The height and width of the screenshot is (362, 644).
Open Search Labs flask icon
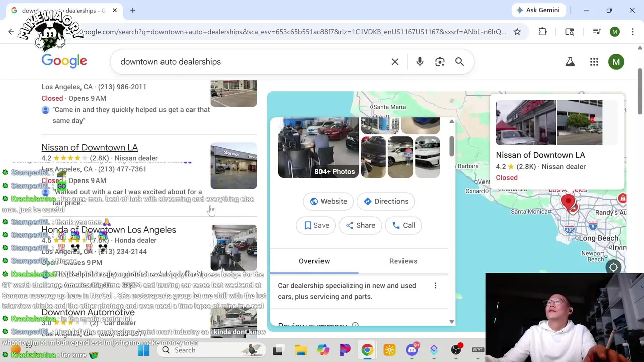pyautogui.click(x=570, y=62)
